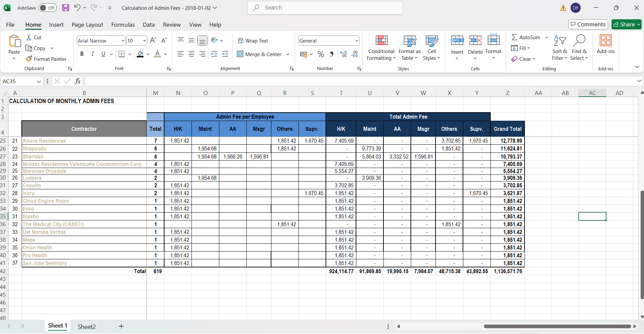Click the Fill button
Viewport: 644px width, 334px height.
point(520,48)
